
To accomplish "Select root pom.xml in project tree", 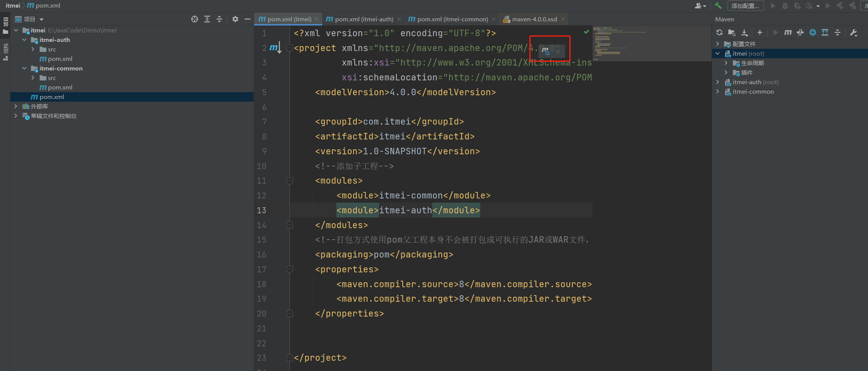I will click(x=132, y=97).
